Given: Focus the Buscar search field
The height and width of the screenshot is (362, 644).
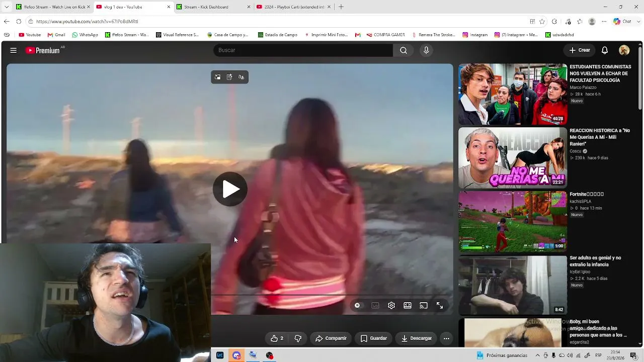Looking at the screenshot, I should (x=303, y=50).
